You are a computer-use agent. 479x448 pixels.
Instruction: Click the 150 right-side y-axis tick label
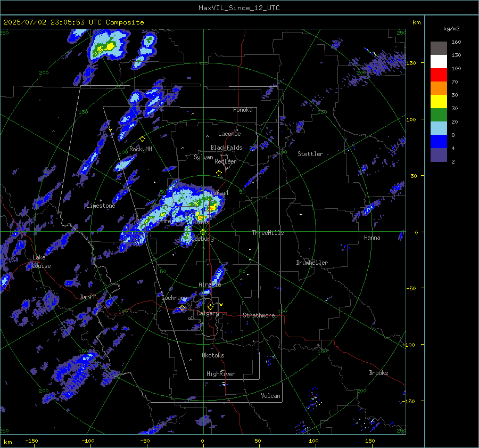411,63
